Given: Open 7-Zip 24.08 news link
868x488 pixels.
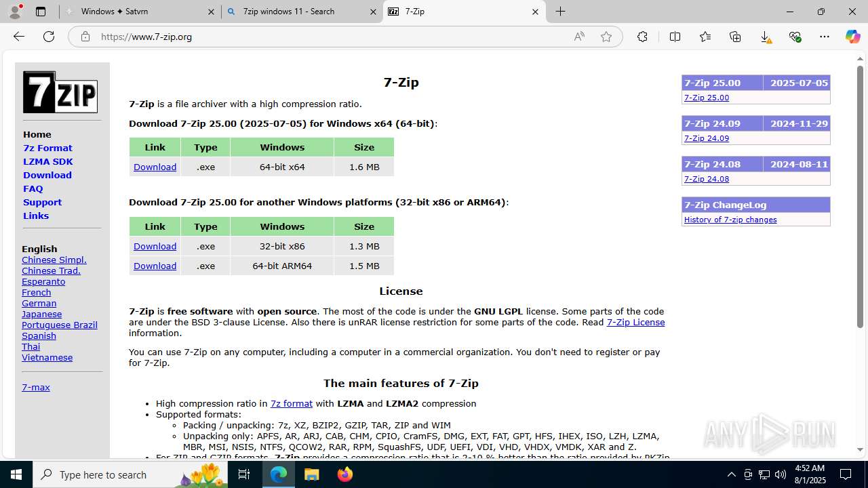Looking at the screenshot, I should tap(707, 179).
